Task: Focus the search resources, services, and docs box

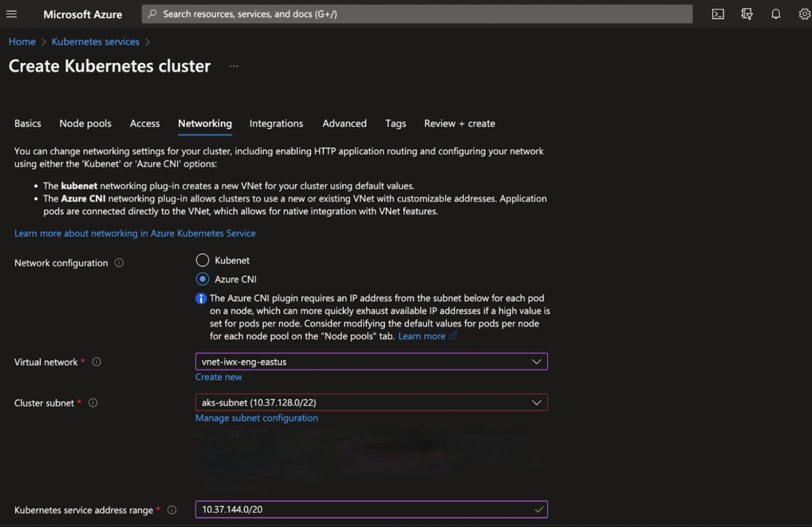Action: [x=417, y=14]
